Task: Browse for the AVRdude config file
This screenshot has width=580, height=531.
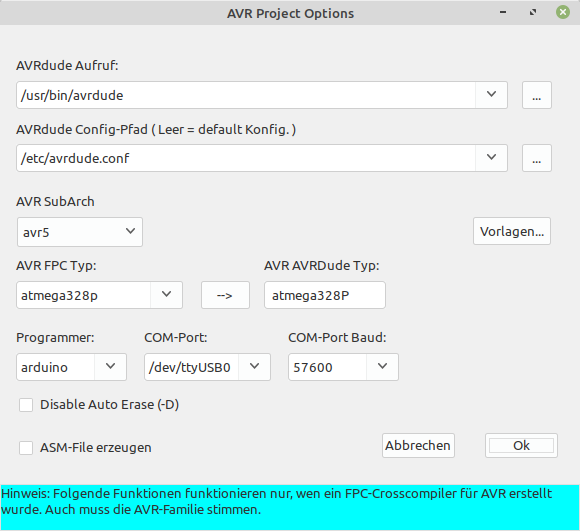Action: (x=537, y=158)
